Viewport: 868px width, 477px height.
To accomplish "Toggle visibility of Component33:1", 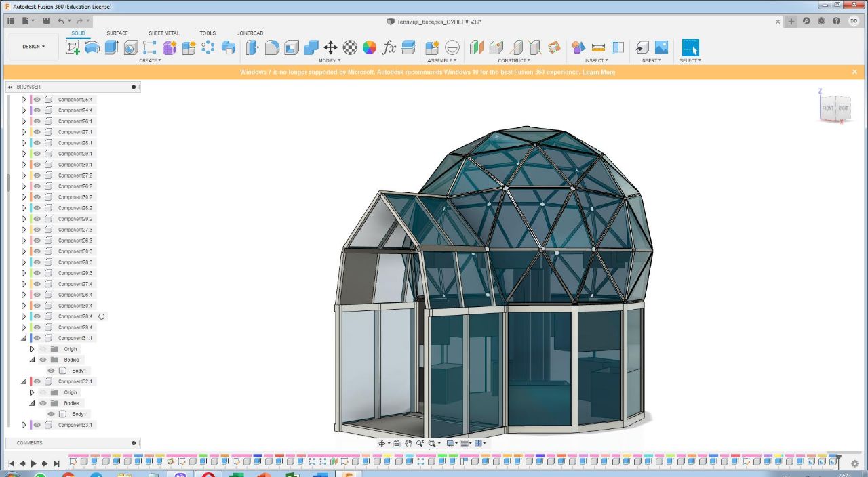I will (37, 425).
